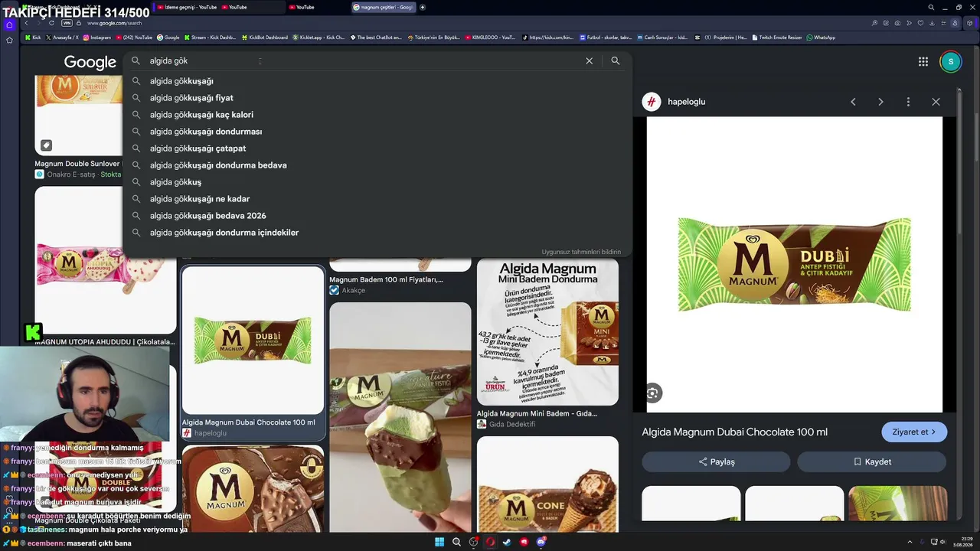Pick suggestion 'algida gökkuş'
This screenshot has width=980, height=551.
tap(377, 182)
